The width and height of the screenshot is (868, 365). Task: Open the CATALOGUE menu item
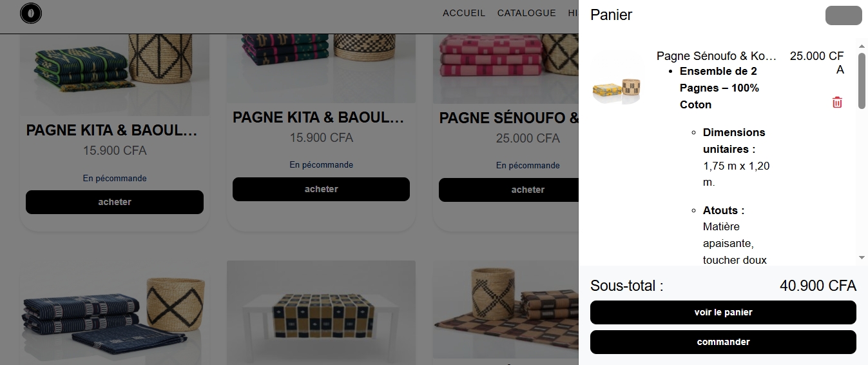click(x=526, y=13)
